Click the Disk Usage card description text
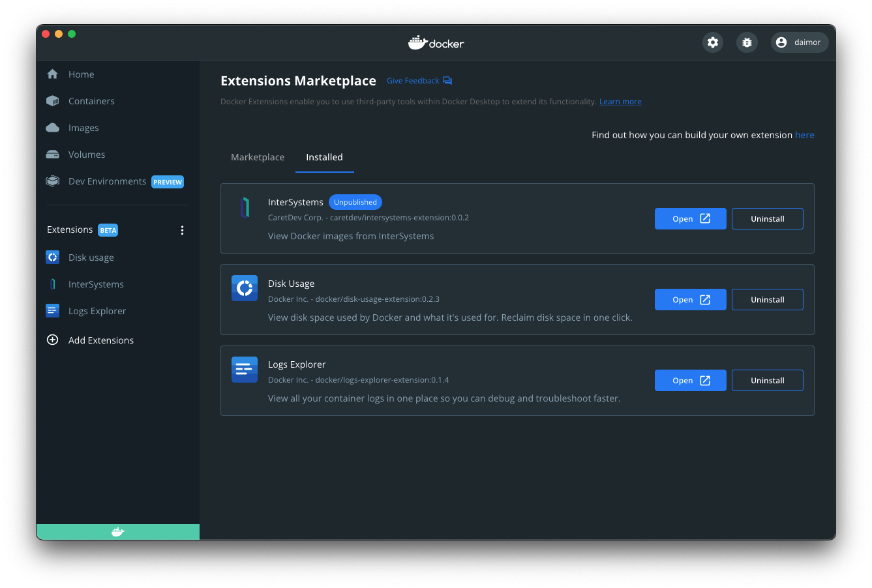 point(450,317)
